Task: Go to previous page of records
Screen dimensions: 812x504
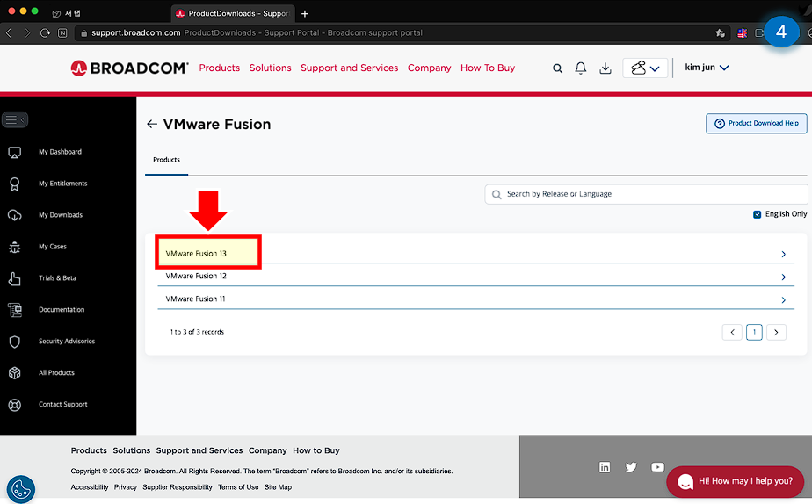Action: pyautogui.click(x=732, y=332)
